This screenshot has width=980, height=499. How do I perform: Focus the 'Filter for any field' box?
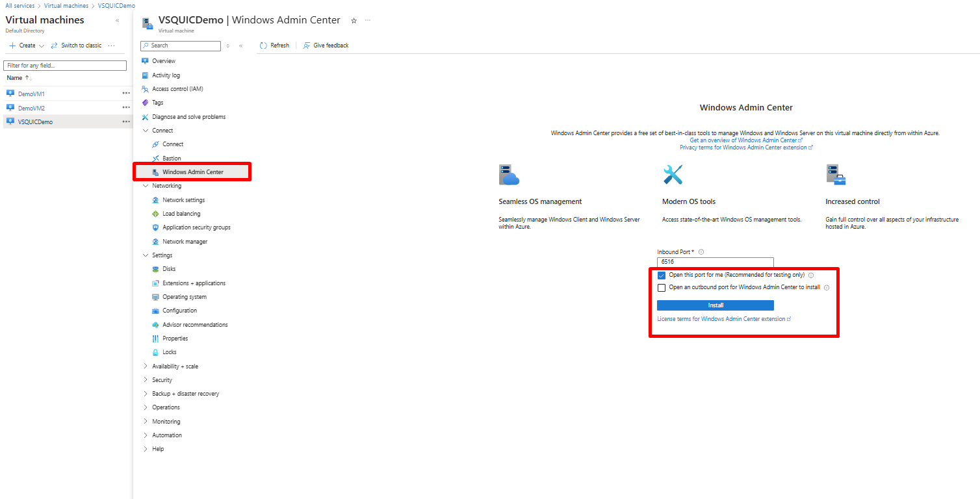pyautogui.click(x=65, y=66)
